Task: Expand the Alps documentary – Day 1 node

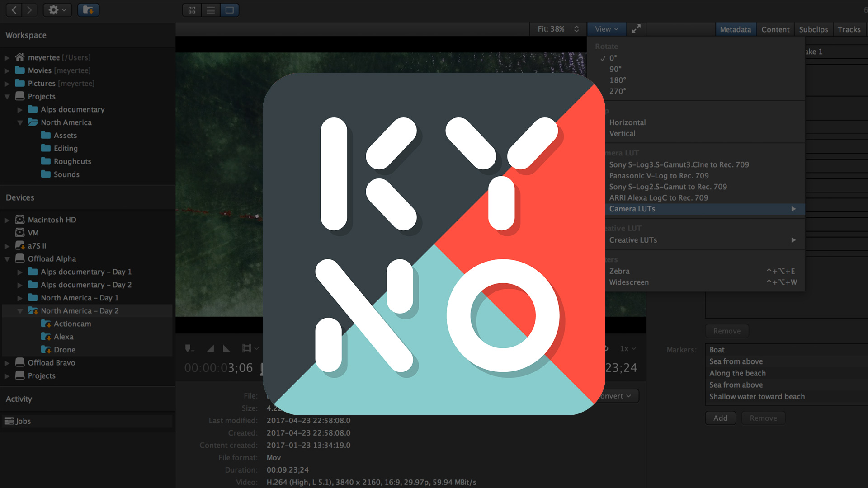Action: click(x=20, y=272)
